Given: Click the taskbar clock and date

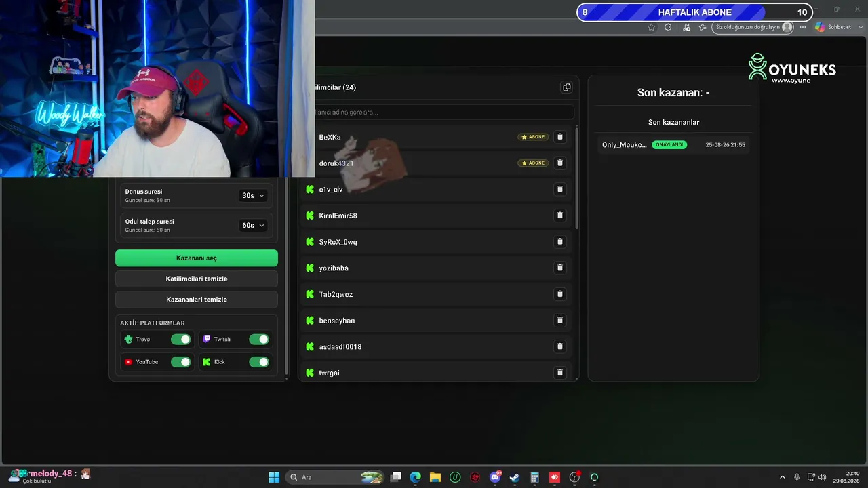Looking at the screenshot, I should (x=847, y=477).
